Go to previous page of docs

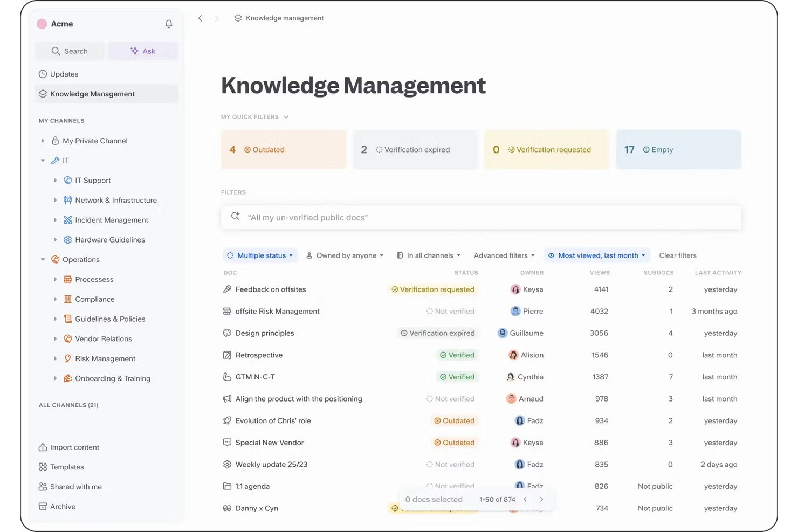525,499
